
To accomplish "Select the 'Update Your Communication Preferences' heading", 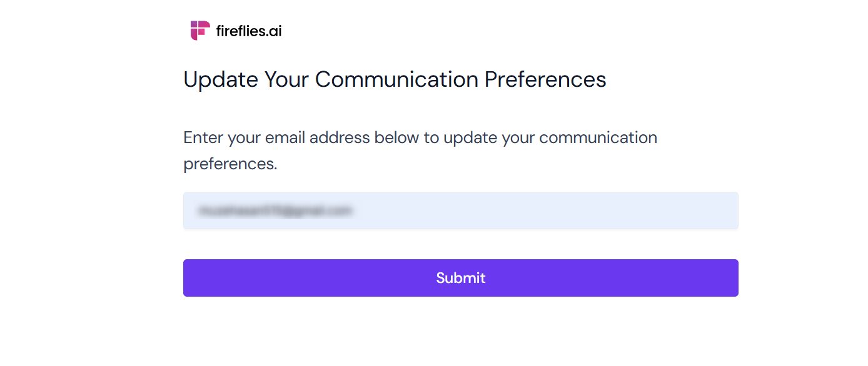I will click(x=395, y=80).
